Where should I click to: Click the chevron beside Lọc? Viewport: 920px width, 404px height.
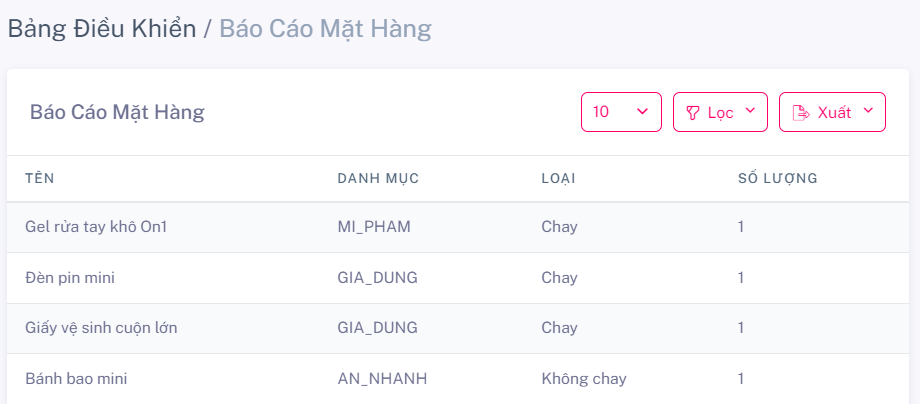pos(750,111)
